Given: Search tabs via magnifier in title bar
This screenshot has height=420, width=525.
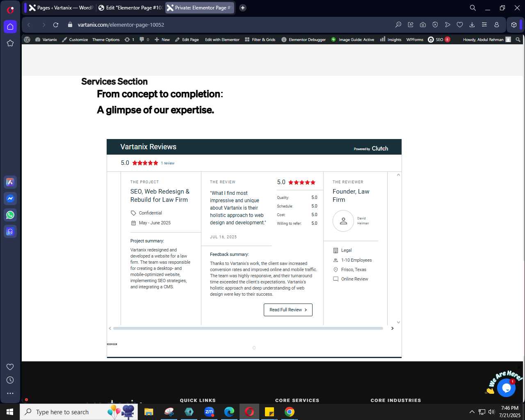Looking at the screenshot, I should (x=473, y=8).
